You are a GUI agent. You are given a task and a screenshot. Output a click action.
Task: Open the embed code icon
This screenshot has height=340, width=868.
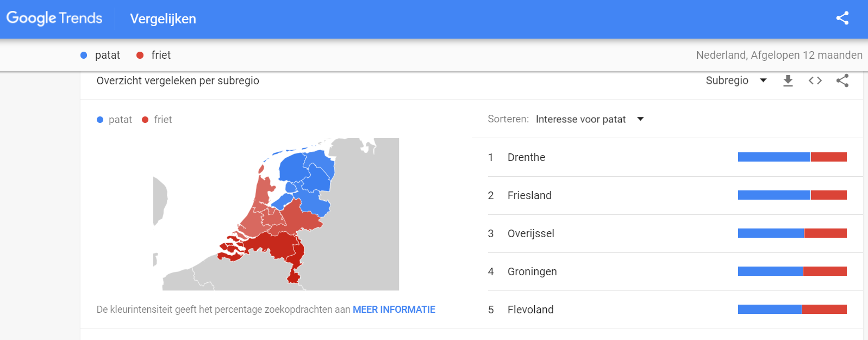pos(815,81)
